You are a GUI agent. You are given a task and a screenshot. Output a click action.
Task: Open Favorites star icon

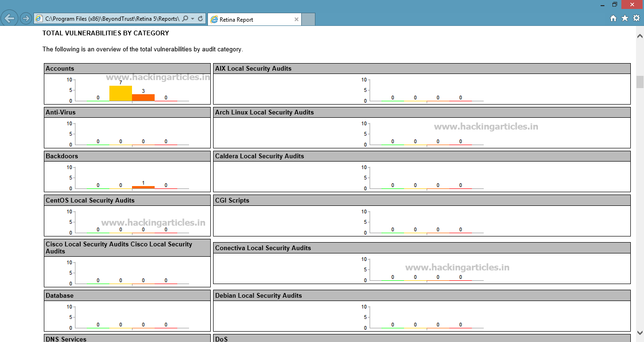625,18
